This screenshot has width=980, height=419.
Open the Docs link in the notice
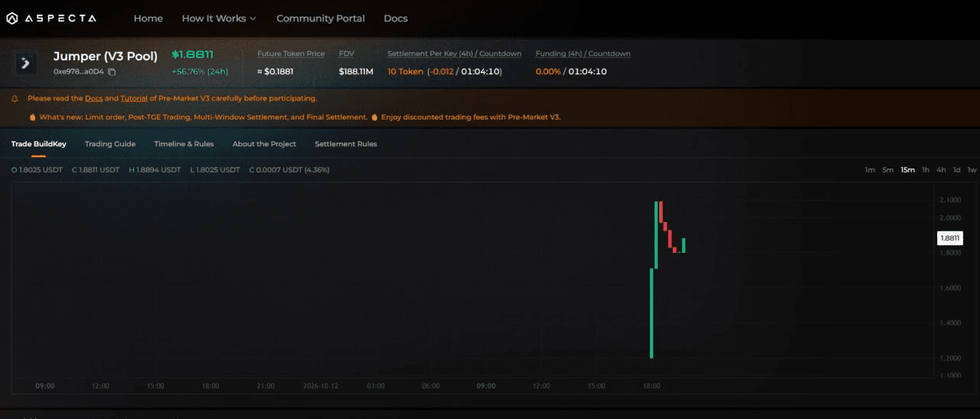pos(93,99)
